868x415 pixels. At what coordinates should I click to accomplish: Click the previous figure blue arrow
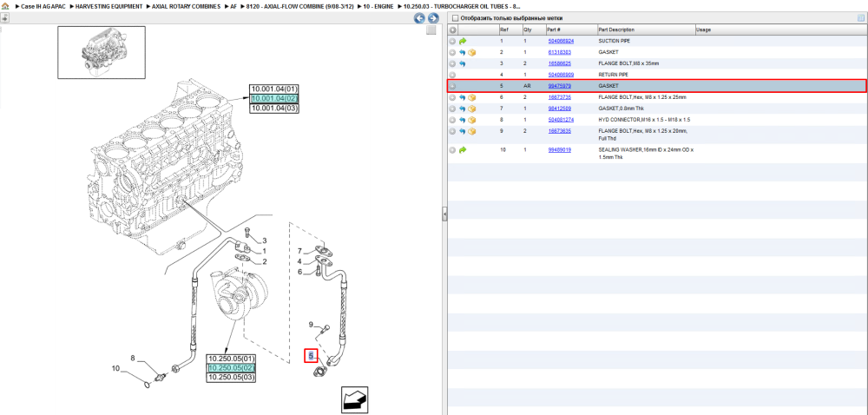click(419, 18)
